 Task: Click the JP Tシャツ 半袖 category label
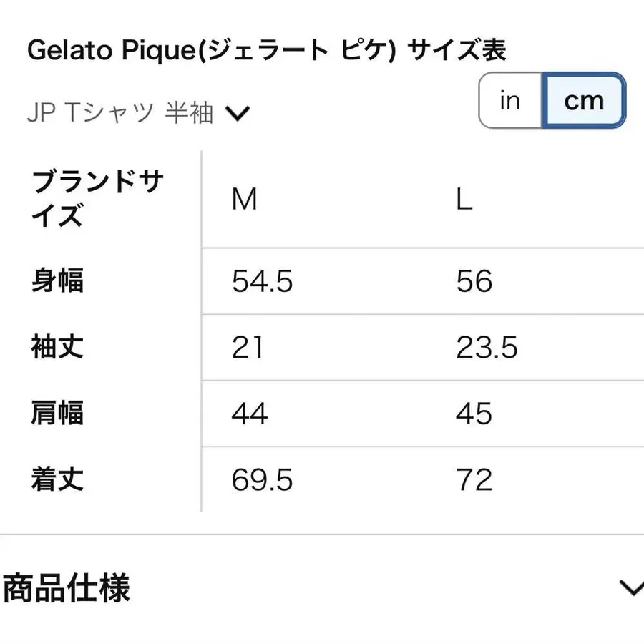point(120,113)
